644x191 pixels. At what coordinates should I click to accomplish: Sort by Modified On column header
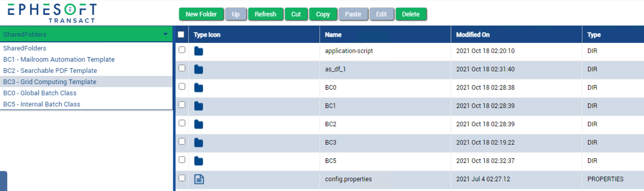473,35
